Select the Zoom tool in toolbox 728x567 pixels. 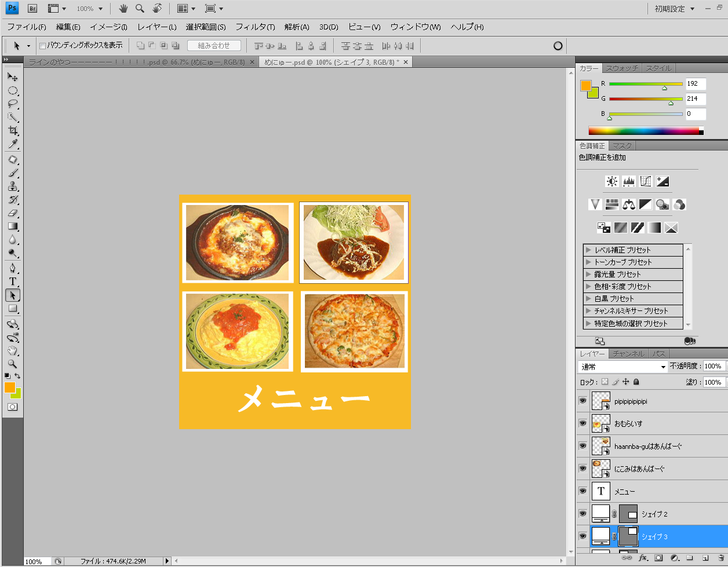coord(13,364)
